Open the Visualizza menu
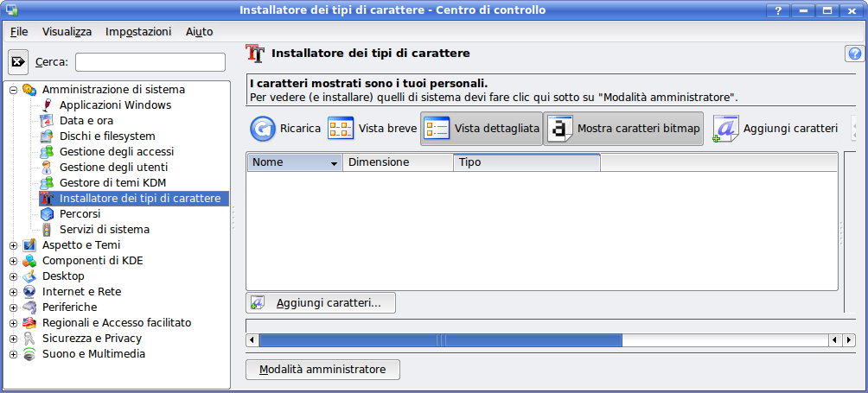This screenshot has height=393, width=868. tap(67, 32)
